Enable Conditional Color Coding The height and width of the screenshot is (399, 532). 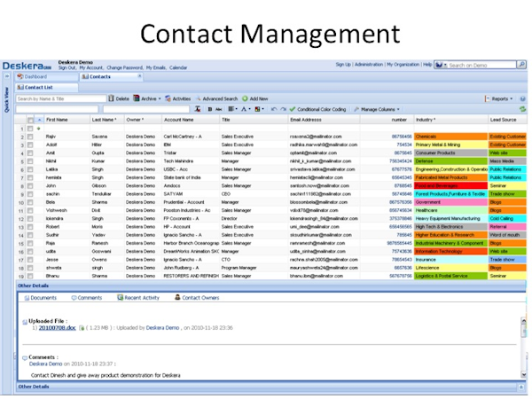(318, 109)
